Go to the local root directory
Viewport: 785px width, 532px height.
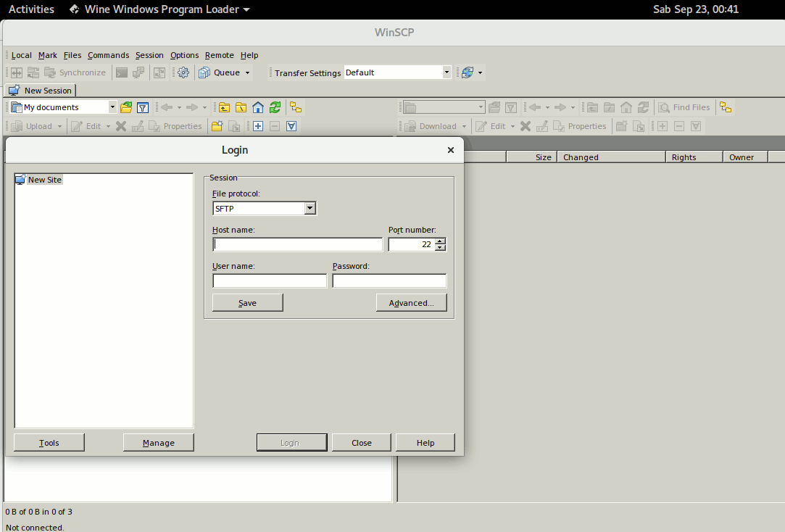pyautogui.click(x=241, y=107)
